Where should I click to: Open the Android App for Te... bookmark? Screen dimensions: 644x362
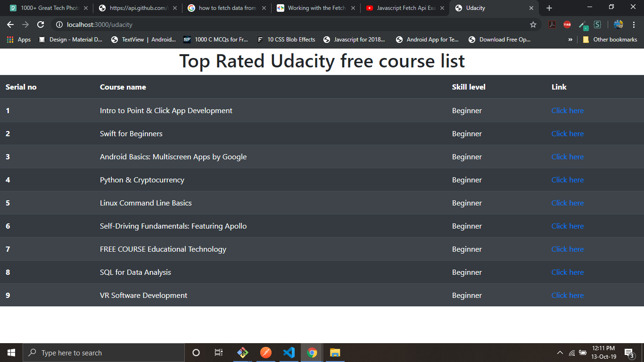coord(427,40)
